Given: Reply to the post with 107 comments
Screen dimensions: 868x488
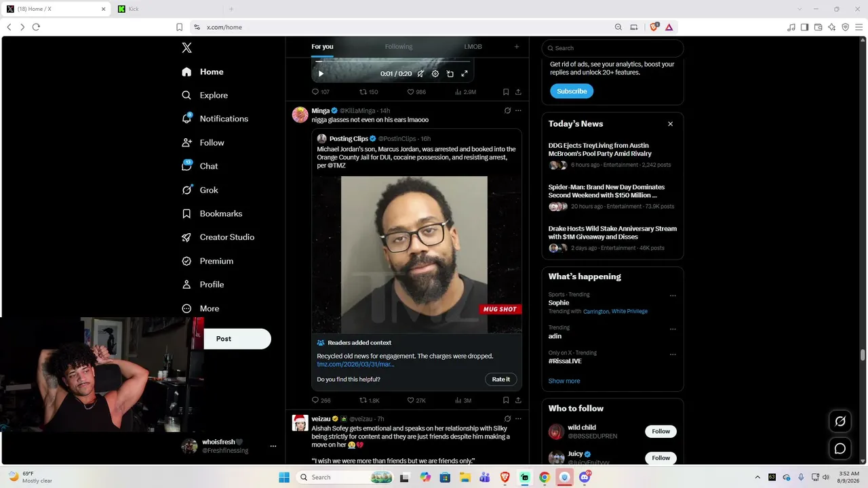Looking at the screenshot, I should [320, 92].
